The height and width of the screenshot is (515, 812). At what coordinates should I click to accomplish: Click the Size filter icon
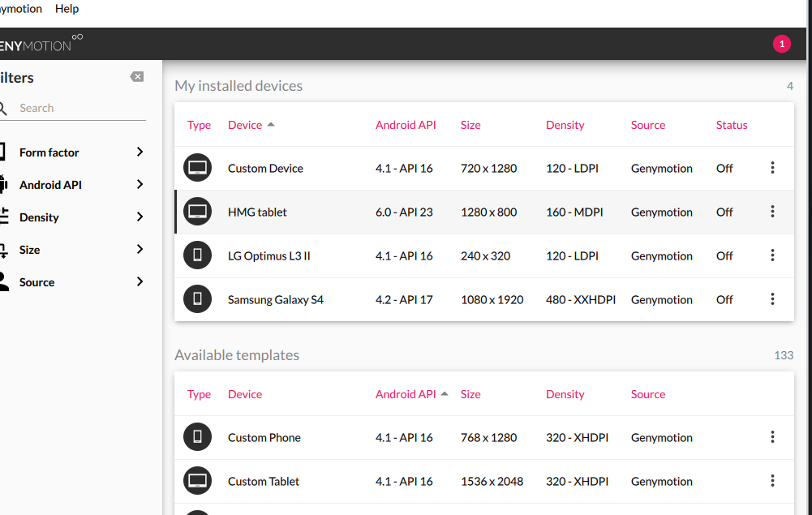coord(3,251)
